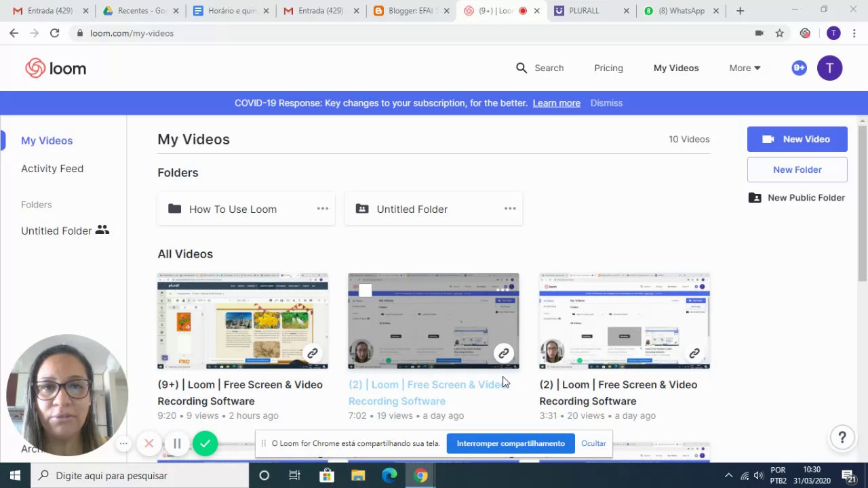Click the page vertical scrollbar

coord(863,203)
